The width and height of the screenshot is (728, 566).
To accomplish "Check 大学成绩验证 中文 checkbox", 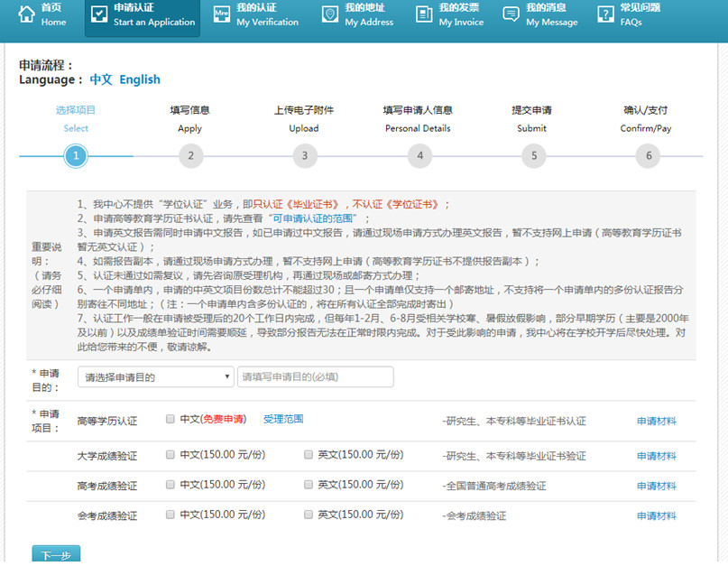I will tap(170, 454).
